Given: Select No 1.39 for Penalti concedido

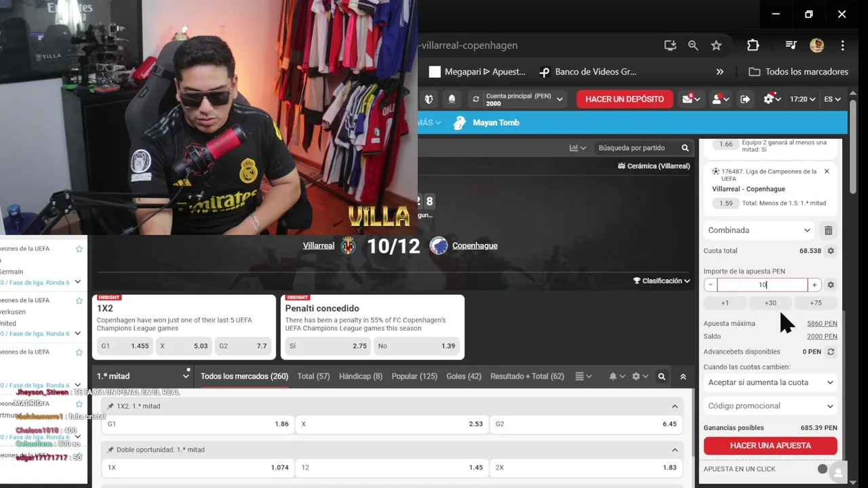Looking at the screenshot, I should pos(417,346).
